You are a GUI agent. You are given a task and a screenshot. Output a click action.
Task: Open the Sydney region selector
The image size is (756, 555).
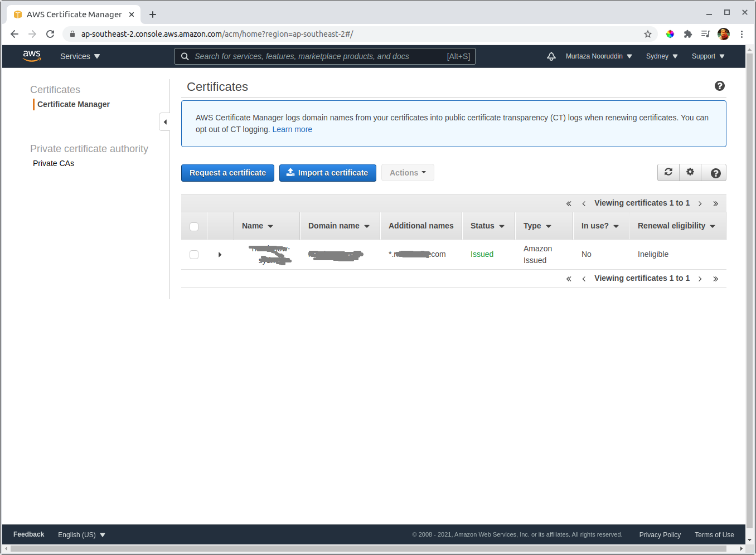point(661,56)
